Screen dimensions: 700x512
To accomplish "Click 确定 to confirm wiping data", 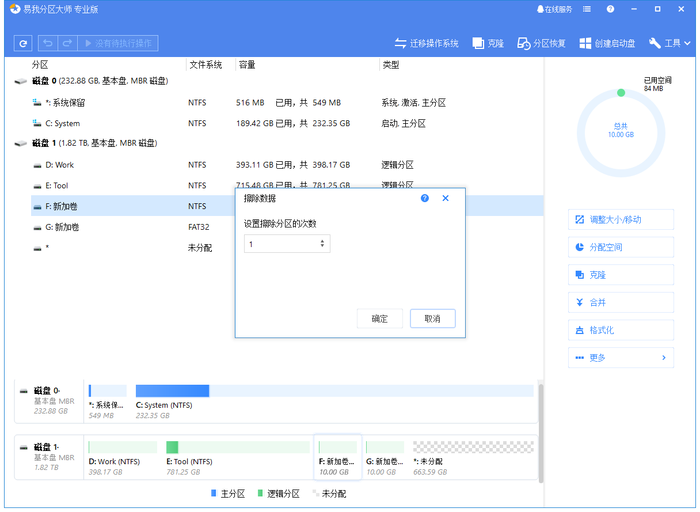I will pos(380,318).
